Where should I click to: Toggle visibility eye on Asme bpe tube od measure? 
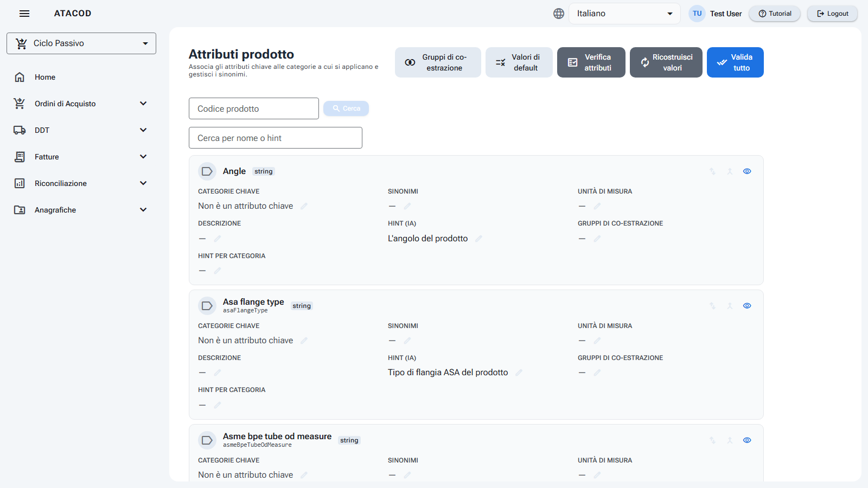(747, 440)
